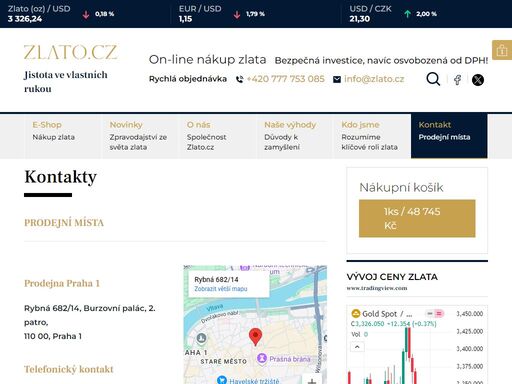Open the Novinky menu item
This screenshot has height=384, width=512.
coord(139,135)
